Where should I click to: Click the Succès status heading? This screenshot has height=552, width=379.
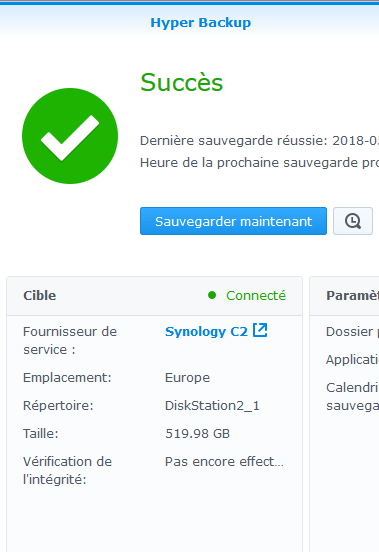click(182, 82)
